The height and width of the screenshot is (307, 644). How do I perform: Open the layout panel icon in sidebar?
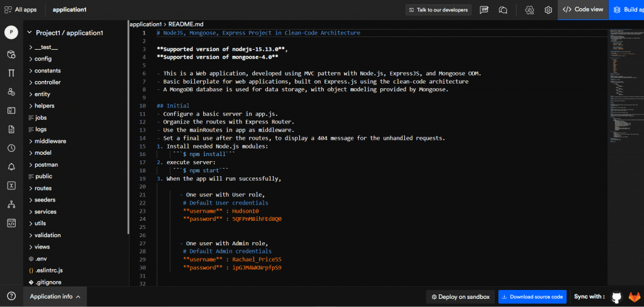pos(11,111)
